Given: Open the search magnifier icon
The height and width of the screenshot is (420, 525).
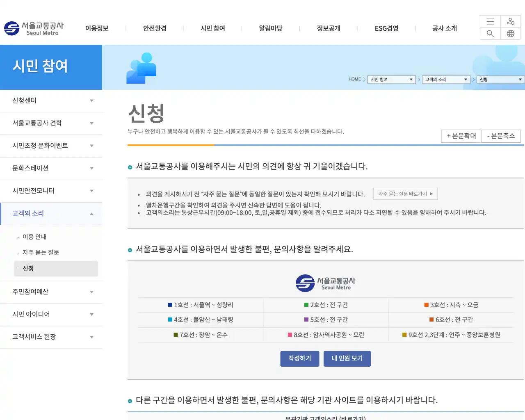Looking at the screenshot, I should point(490,34).
